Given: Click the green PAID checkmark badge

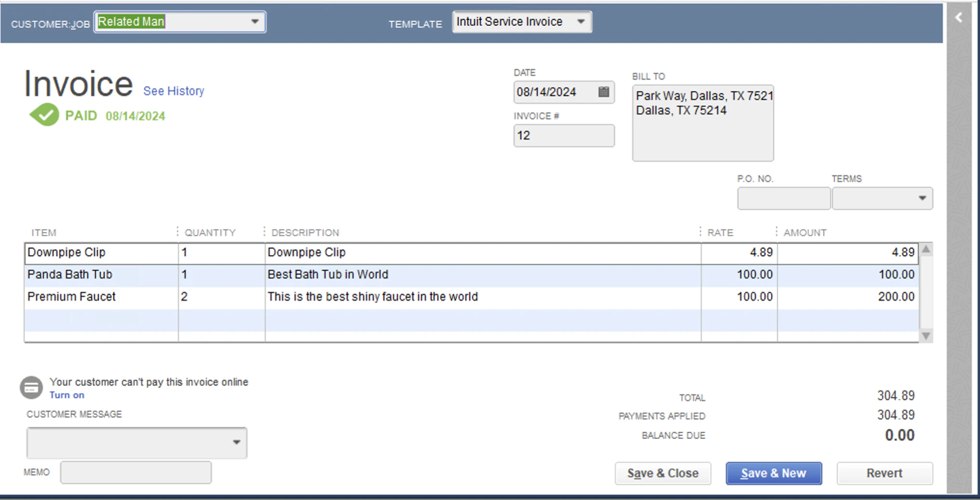Looking at the screenshot, I should click(44, 115).
